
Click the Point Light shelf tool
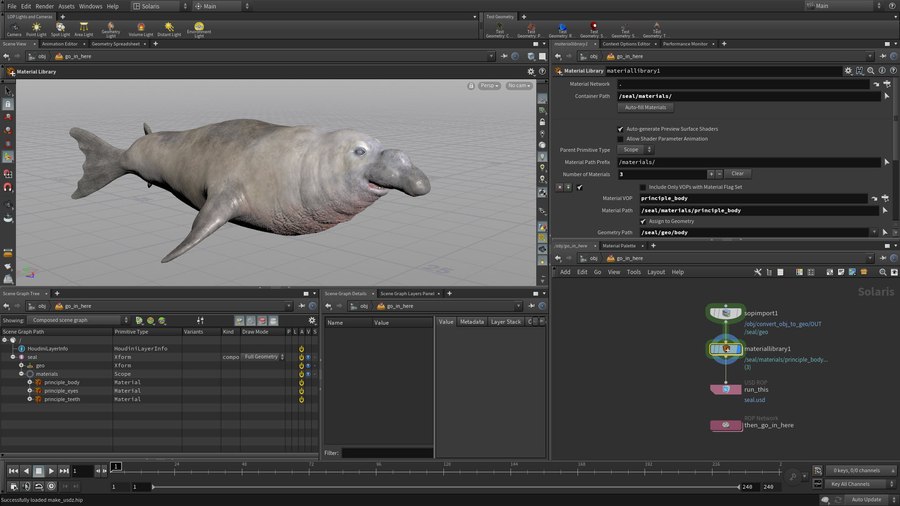tap(37, 27)
